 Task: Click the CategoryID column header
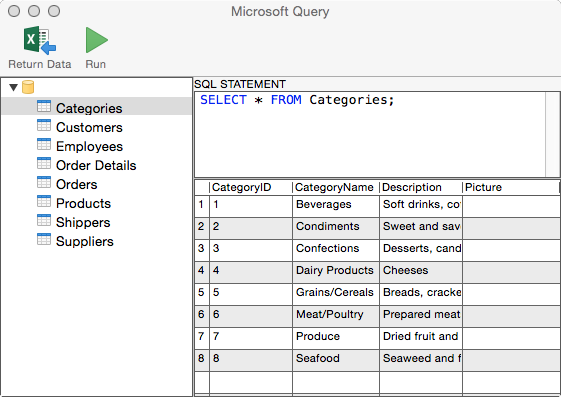coord(251,187)
